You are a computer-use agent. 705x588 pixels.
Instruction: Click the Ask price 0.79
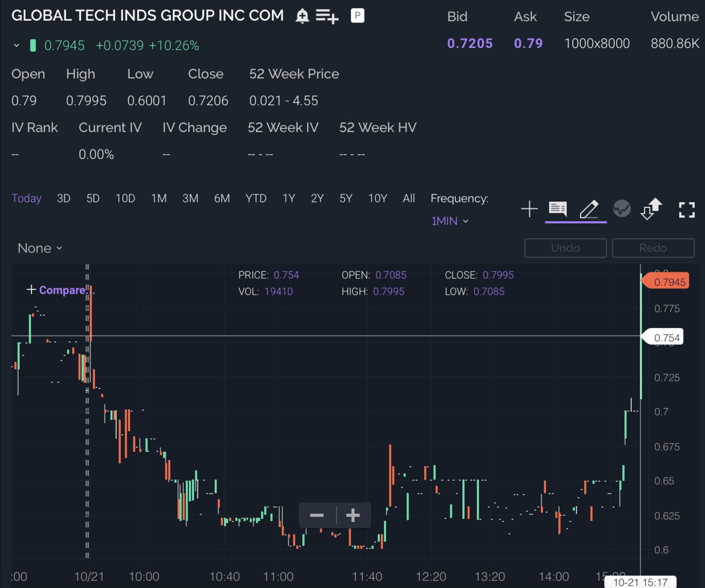click(528, 43)
